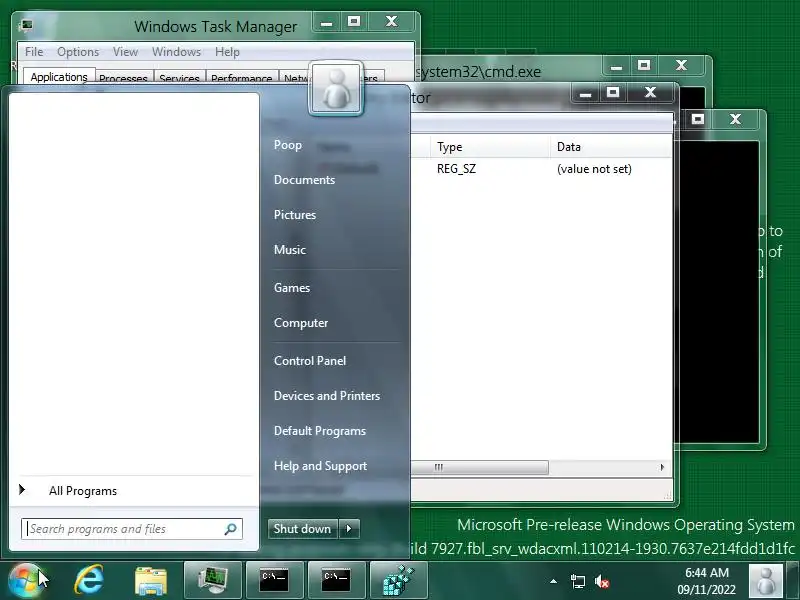
Task: Switch to Registry Editor taskbar button
Action: coord(399,581)
